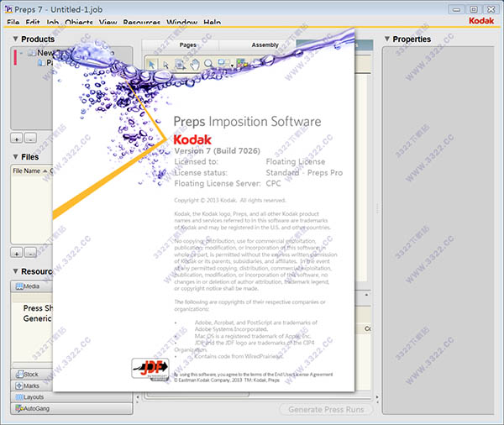Collapse the Properties panel
This screenshot has width=504, height=425.
[x=386, y=39]
